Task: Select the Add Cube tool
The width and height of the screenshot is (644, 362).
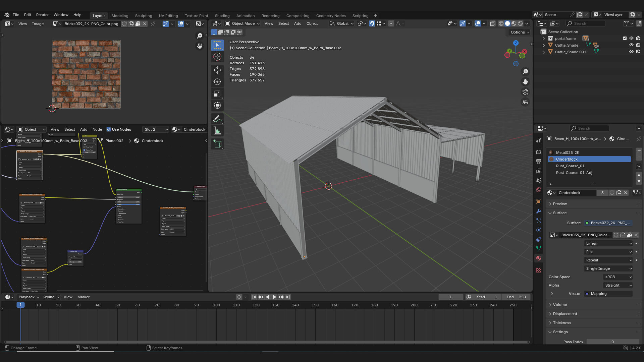Action: [217, 144]
